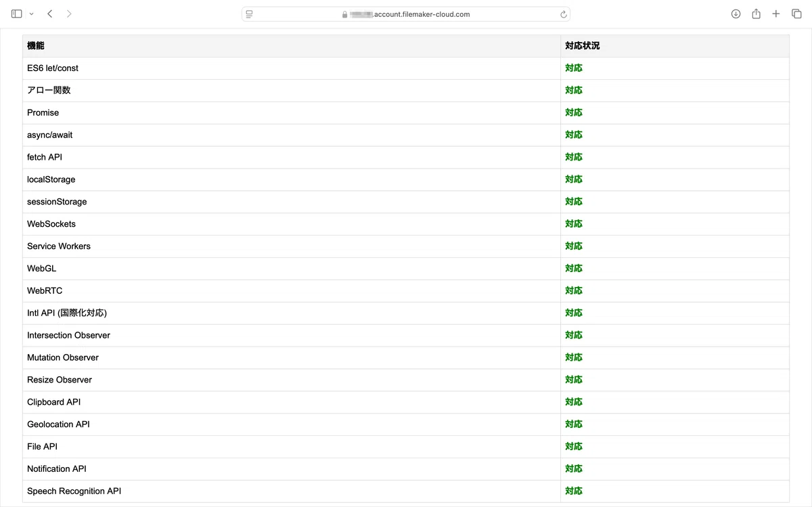Screen dimensions: 812x507
Task: Select the WebGL row label
Action: 42,269
